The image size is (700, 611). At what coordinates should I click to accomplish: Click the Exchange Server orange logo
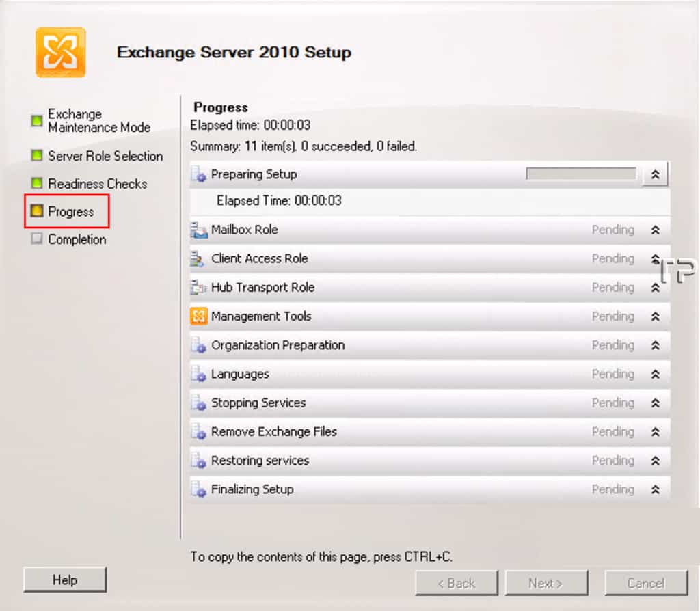click(x=61, y=52)
